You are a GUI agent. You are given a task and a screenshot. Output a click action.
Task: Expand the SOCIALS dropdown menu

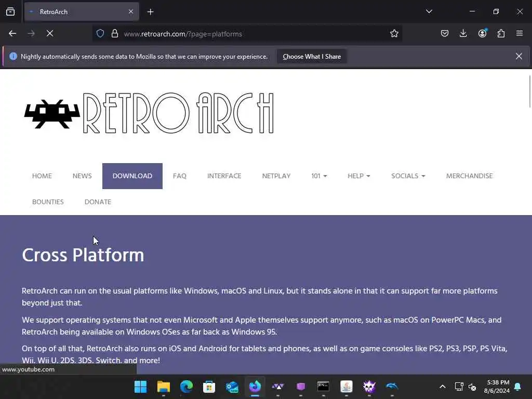pyautogui.click(x=408, y=176)
